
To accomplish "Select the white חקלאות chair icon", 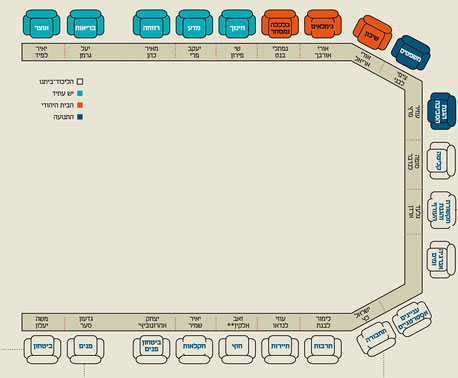I will click(194, 350).
